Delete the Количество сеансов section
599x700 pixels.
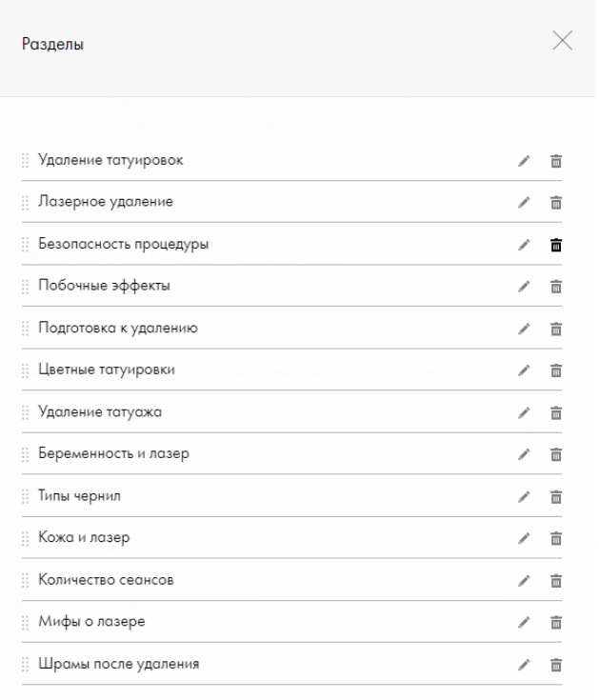[556, 581]
